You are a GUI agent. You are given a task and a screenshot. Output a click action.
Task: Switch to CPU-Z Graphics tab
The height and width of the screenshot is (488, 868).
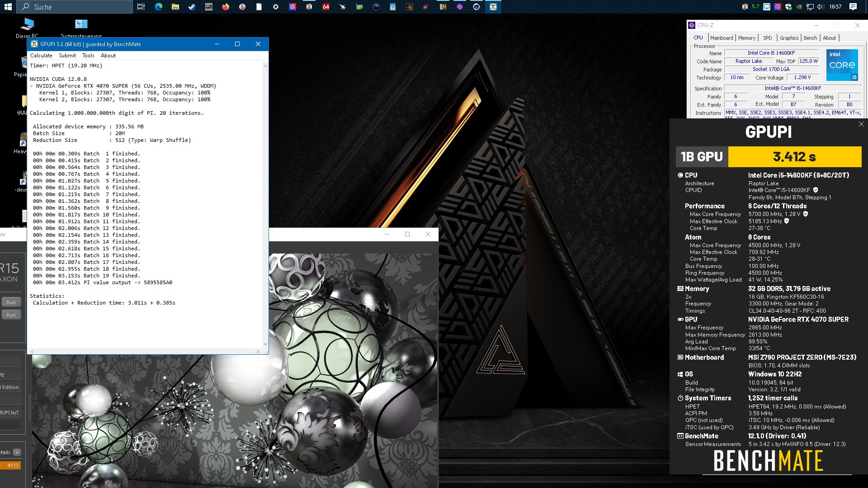[789, 38]
